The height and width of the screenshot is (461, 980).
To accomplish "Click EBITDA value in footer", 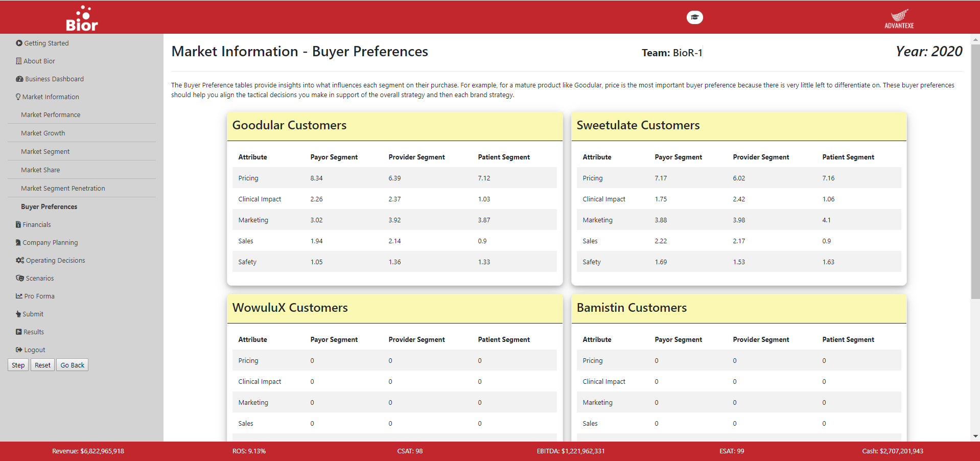I will click(571, 451).
